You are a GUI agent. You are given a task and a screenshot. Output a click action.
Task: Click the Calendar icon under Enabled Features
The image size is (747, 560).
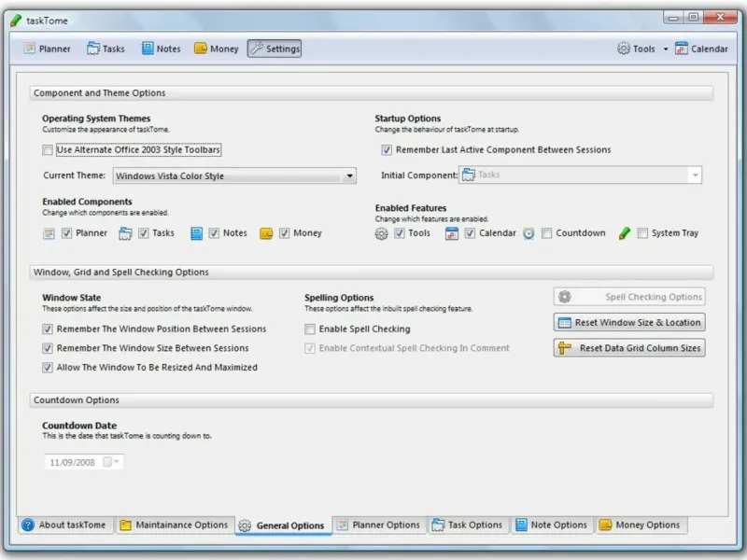point(452,233)
